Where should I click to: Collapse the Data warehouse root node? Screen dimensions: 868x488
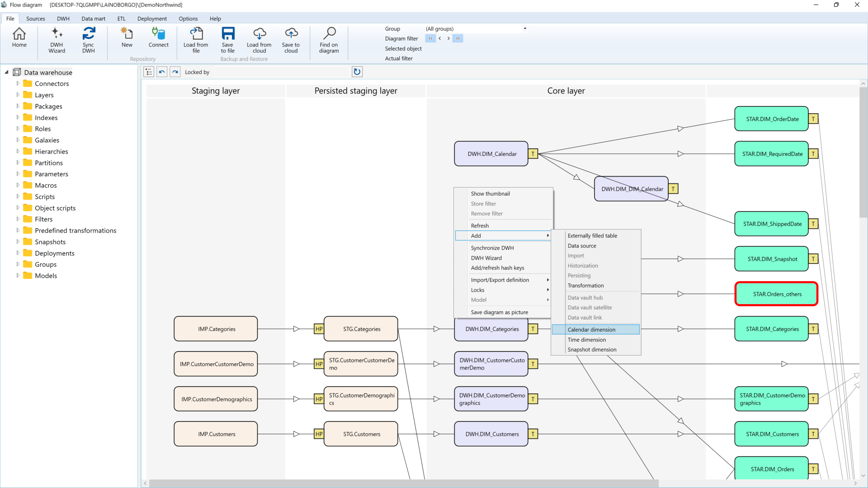[x=6, y=72]
